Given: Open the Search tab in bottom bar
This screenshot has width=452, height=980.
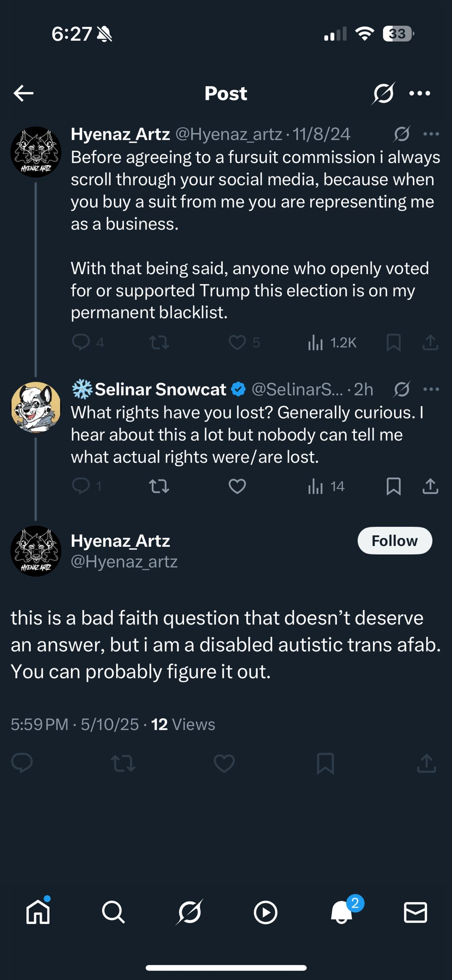Looking at the screenshot, I should coord(113,912).
